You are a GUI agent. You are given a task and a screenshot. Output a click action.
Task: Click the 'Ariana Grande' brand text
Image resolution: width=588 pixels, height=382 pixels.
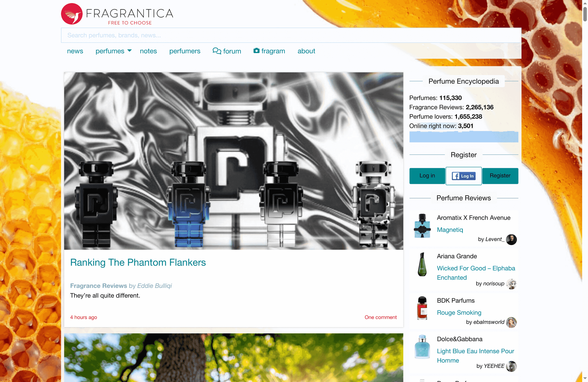(x=457, y=256)
